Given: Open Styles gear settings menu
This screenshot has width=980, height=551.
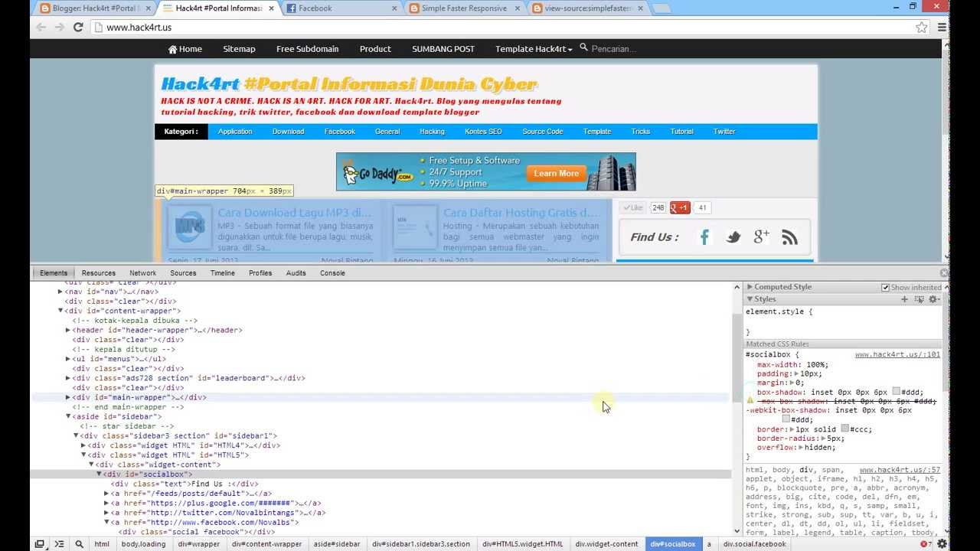Looking at the screenshot, I should tap(933, 299).
